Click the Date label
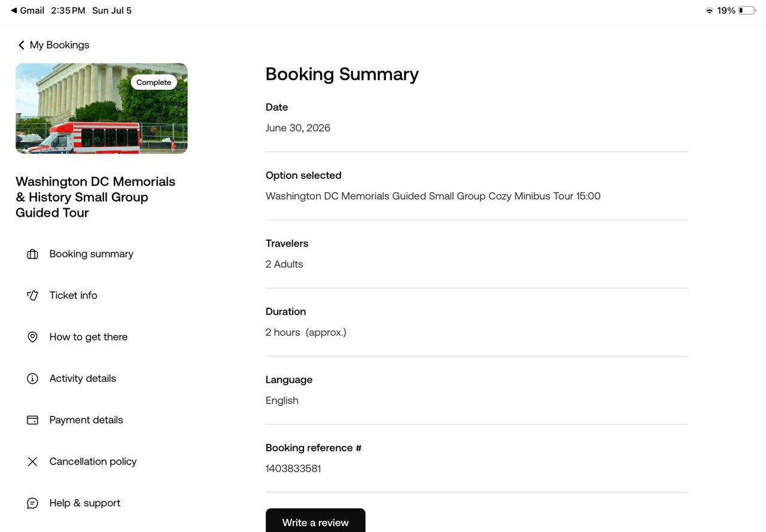 [x=276, y=107]
